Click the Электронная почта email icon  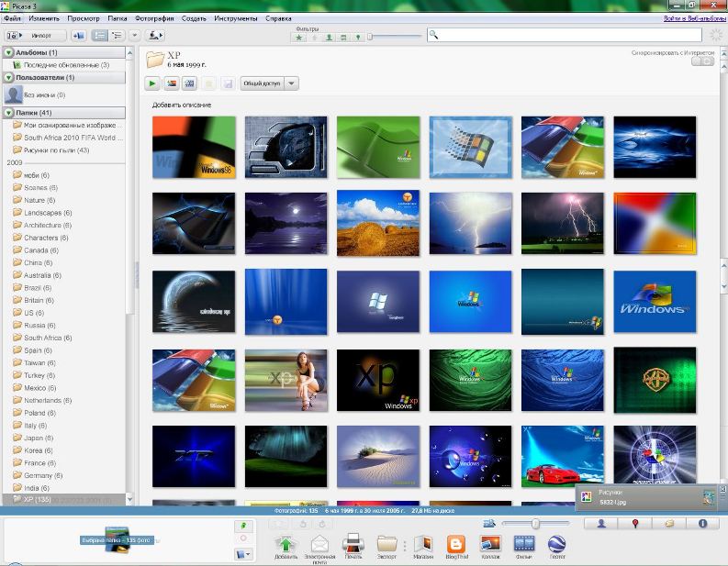click(x=319, y=544)
